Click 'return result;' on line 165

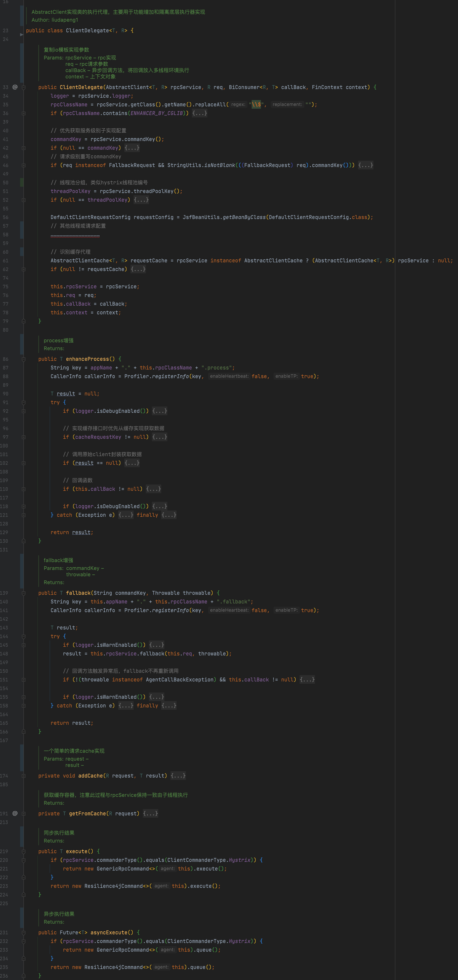(72, 723)
